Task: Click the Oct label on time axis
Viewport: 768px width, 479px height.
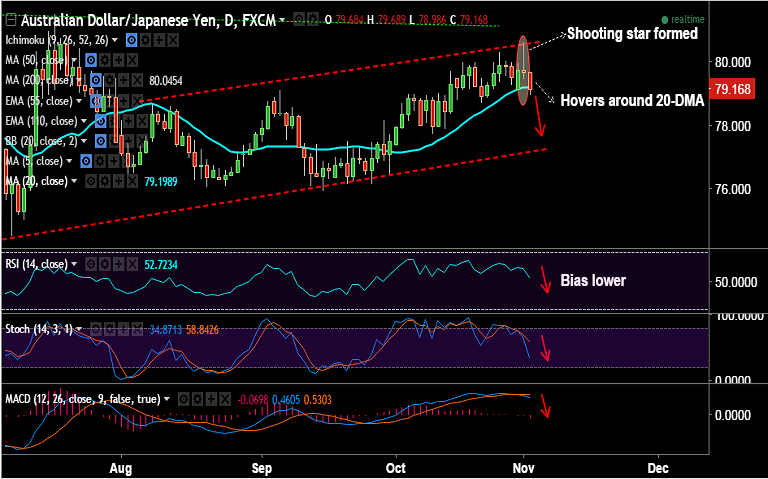Action: (x=395, y=468)
